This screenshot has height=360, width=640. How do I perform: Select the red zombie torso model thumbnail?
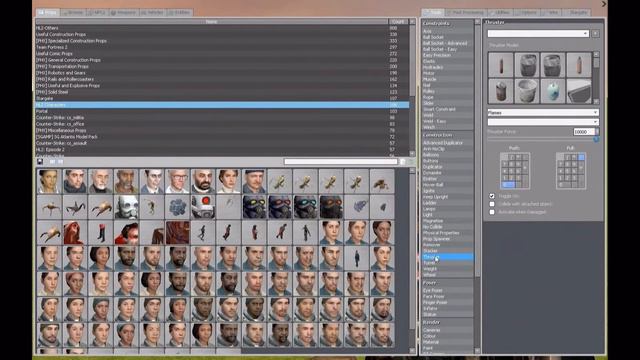point(75,233)
